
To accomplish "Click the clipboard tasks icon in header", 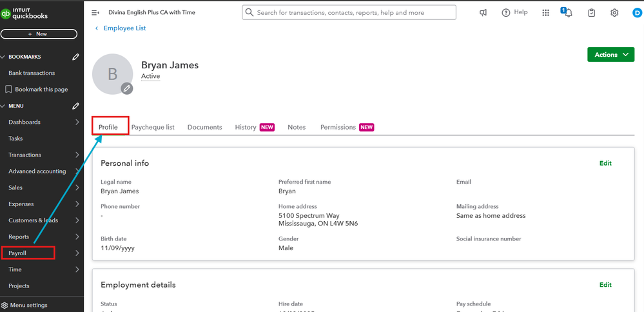I will 592,12.
